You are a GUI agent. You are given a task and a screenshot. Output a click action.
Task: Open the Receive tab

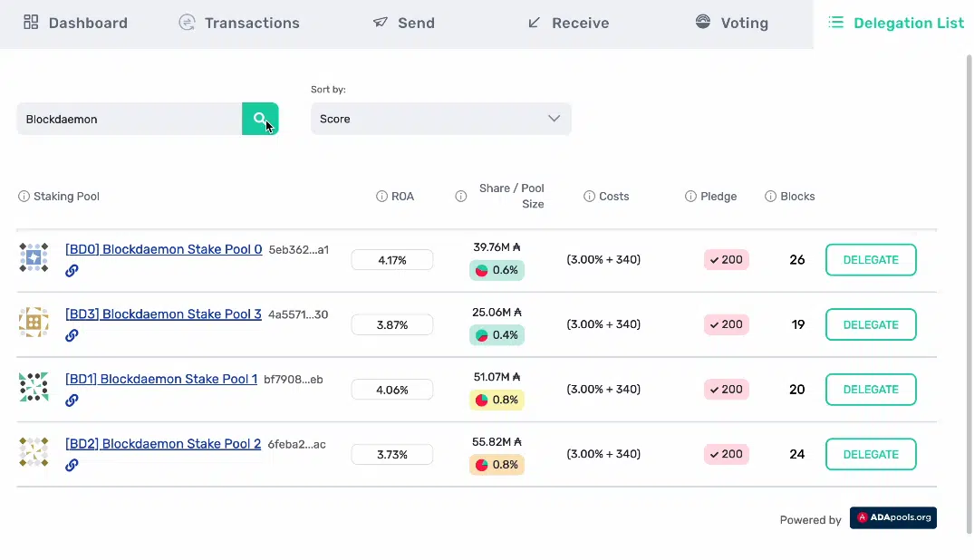pos(568,23)
